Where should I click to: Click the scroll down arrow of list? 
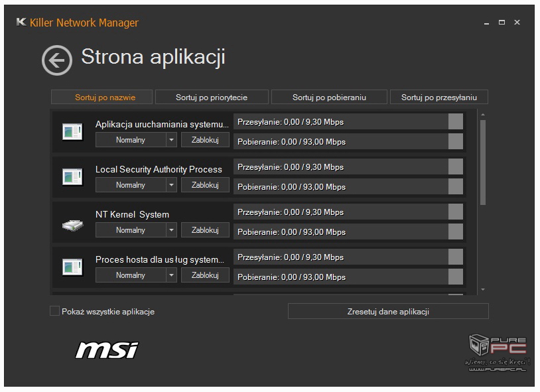pos(483,290)
